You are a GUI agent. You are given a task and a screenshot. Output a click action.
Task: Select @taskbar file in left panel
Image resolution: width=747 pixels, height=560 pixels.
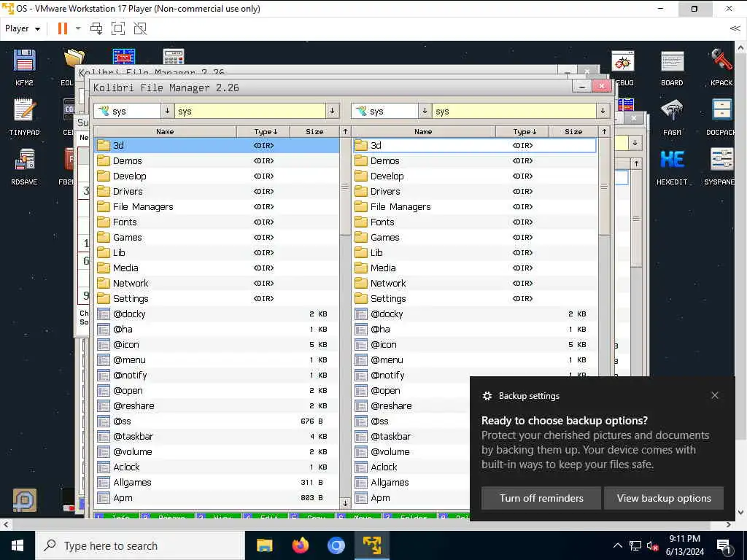217,436
